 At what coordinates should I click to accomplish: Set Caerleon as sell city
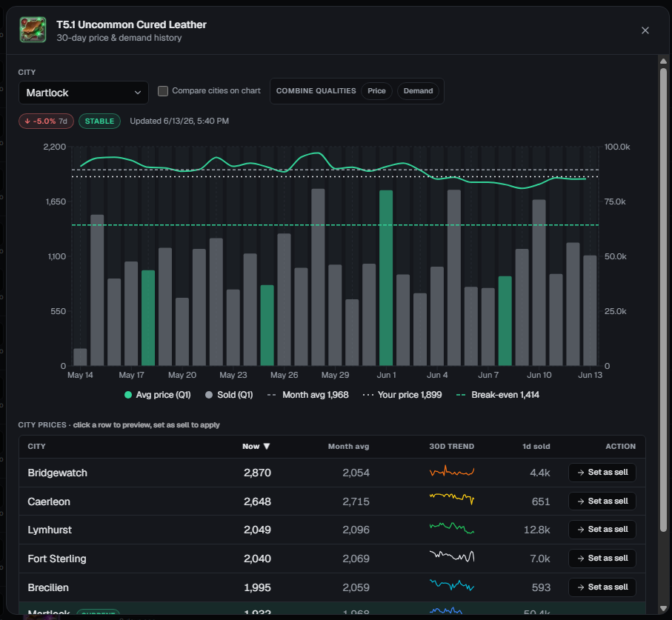click(x=602, y=501)
